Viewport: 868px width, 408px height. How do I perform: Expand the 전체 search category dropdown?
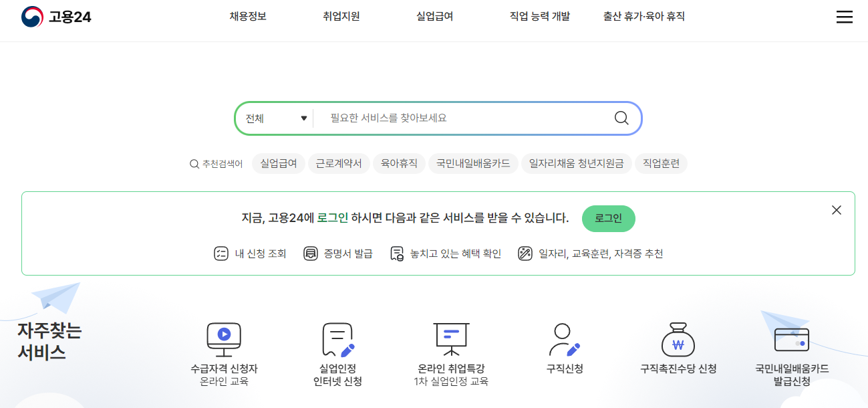point(275,118)
